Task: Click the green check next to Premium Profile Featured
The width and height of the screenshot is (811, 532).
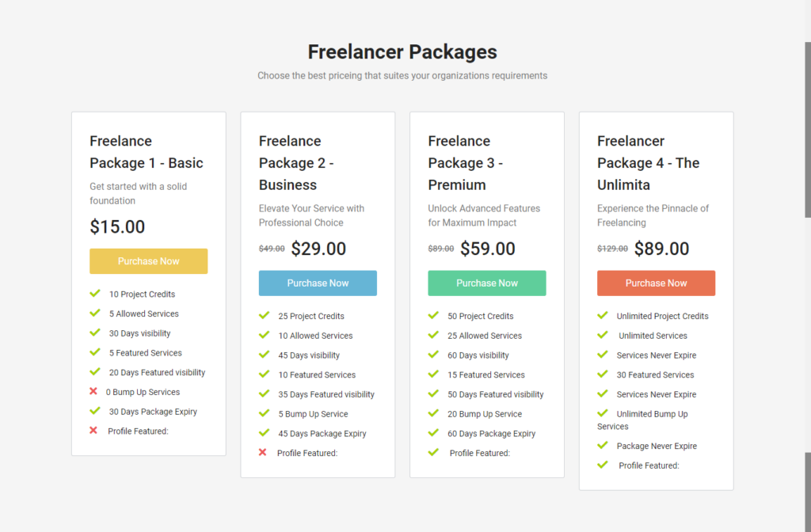Action: (x=433, y=453)
